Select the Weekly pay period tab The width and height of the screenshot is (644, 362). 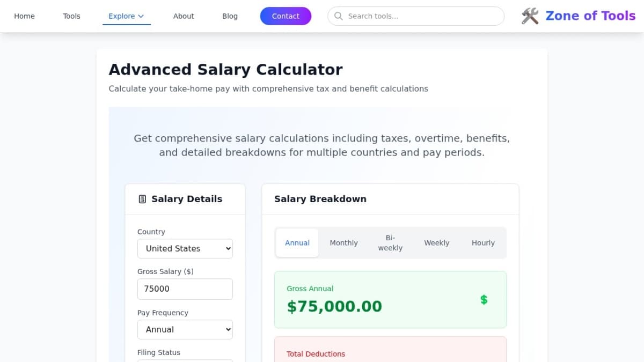coord(436,242)
